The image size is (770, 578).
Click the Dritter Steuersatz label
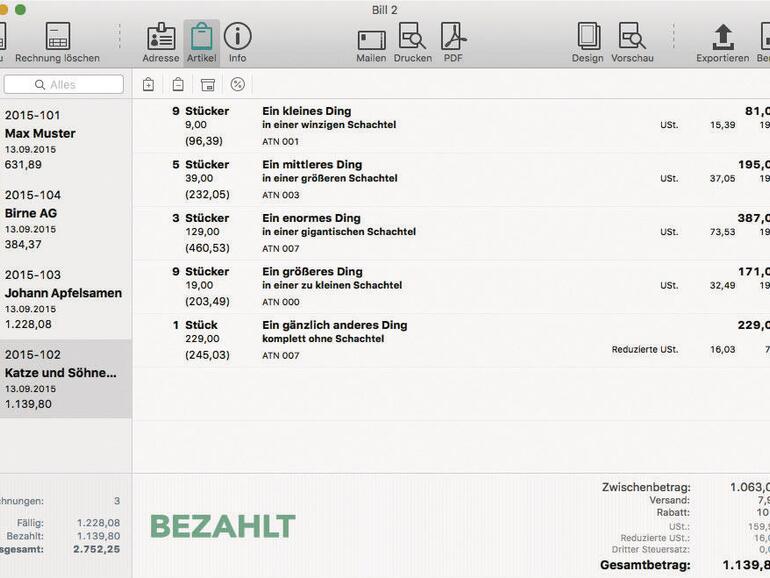[651, 550]
